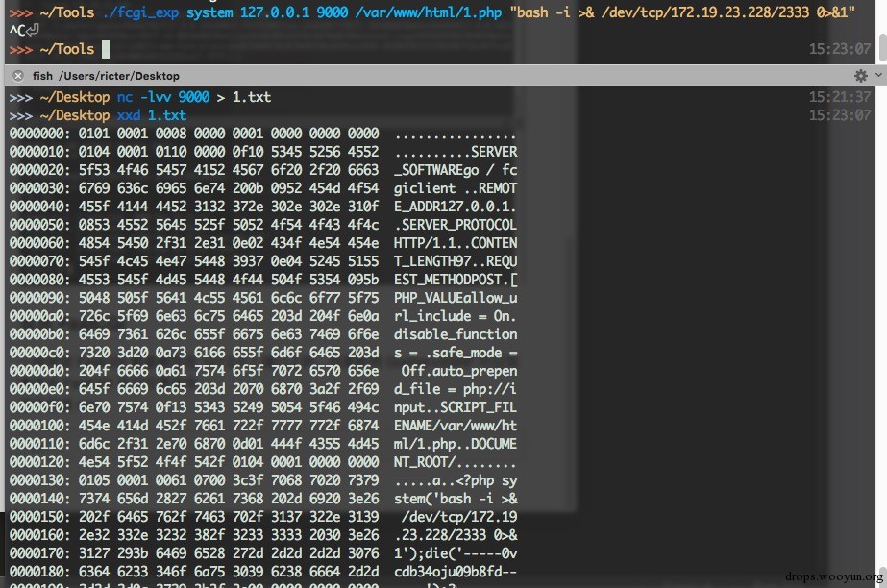Click the ASCII text ml/1.php..DOCUME
887x588 pixels.
(456, 444)
